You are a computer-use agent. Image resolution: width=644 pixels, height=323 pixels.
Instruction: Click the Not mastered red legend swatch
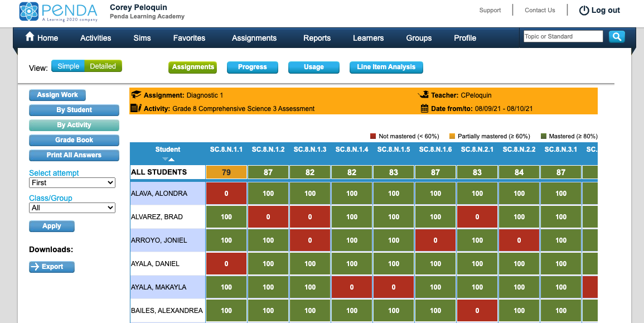point(373,136)
